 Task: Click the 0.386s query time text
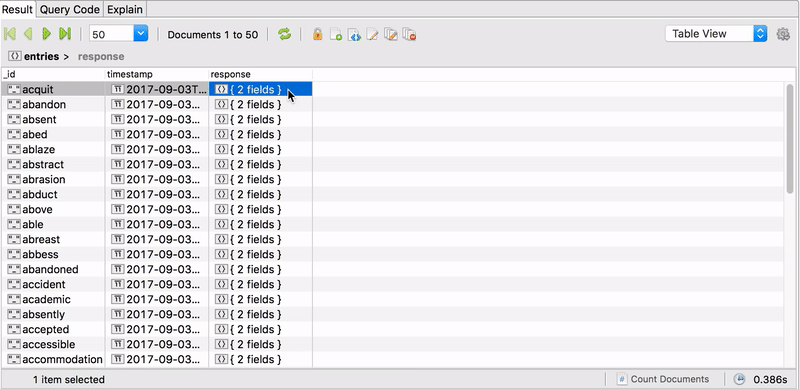(x=770, y=379)
